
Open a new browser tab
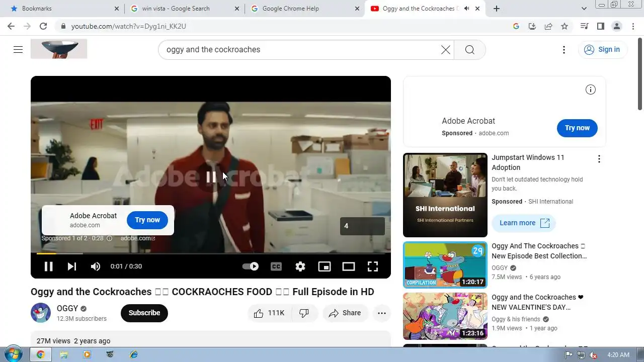(497, 9)
